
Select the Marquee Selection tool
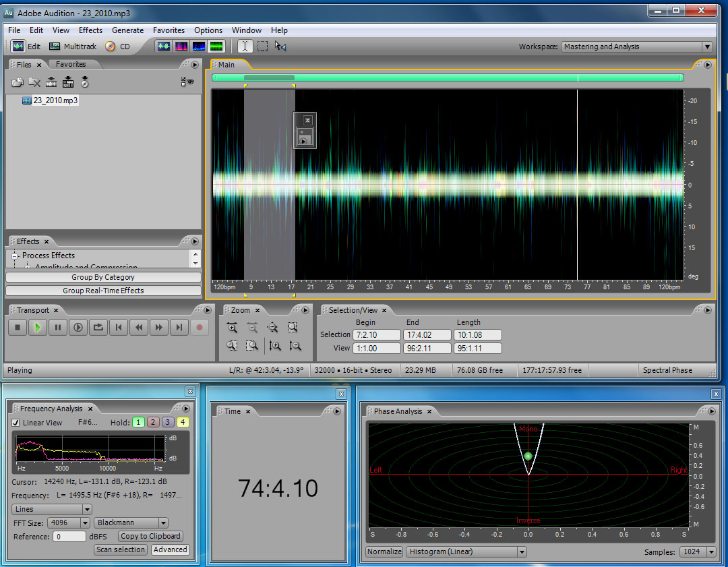coord(263,47)
